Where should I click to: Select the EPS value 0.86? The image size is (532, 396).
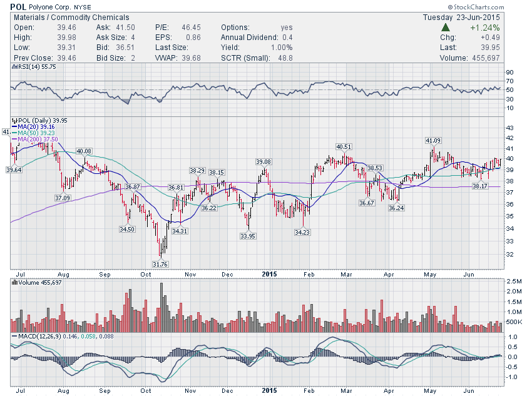tap(193, 38)
